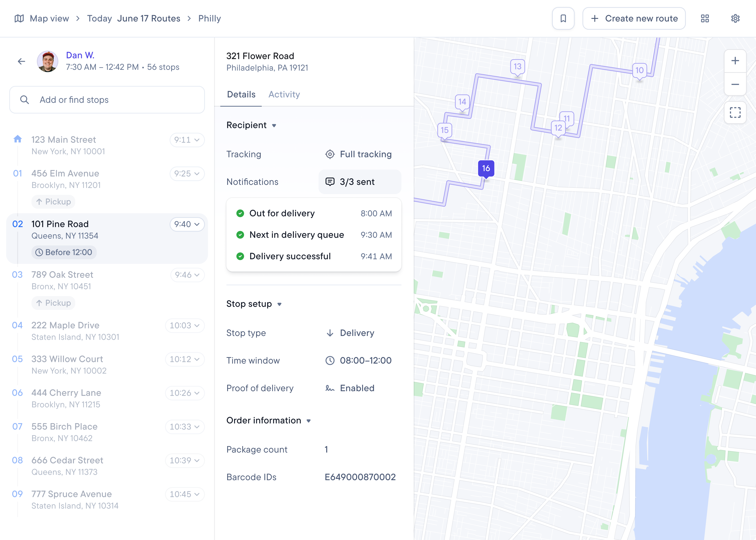This screenshot has width=756, height=540.
Task: Focus the Add or find stops field
Action: coord(107,100)
